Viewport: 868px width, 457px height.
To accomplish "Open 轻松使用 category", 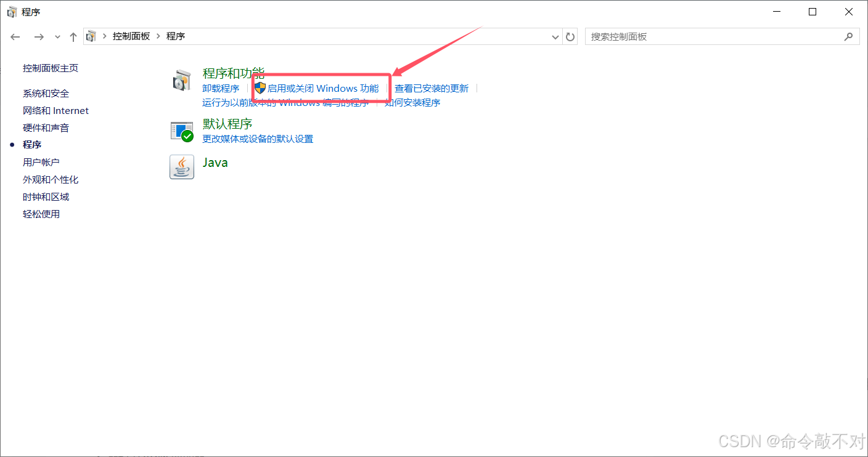I will pyautogui.click(x=41, y=214).
